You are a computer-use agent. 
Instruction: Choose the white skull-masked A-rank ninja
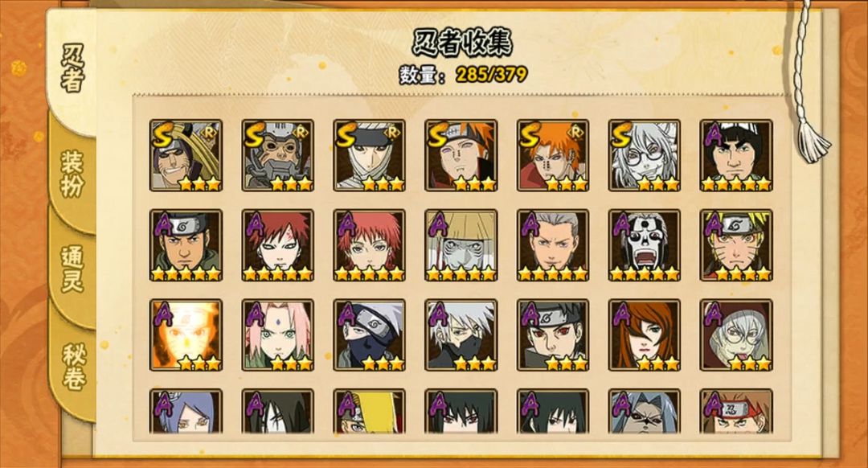click(644, 245)
